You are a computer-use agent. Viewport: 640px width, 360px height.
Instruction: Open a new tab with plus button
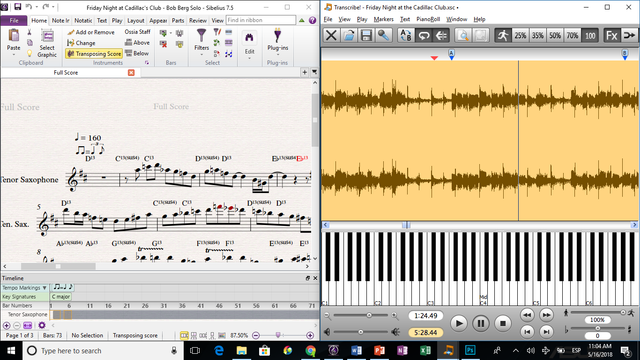pyautogui.click(x=304, y=72)
